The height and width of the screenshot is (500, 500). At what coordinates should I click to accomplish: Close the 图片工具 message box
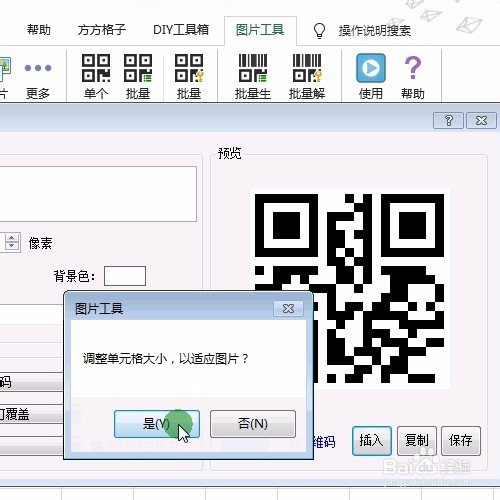pos(288,309)
